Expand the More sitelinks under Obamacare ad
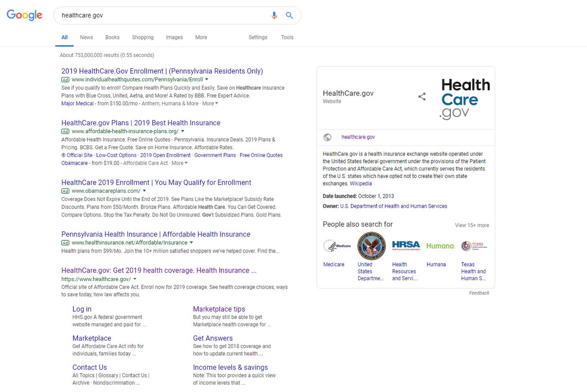Image resolution: width=587 pixels, height=392 pixels. [x=179, y=163]
